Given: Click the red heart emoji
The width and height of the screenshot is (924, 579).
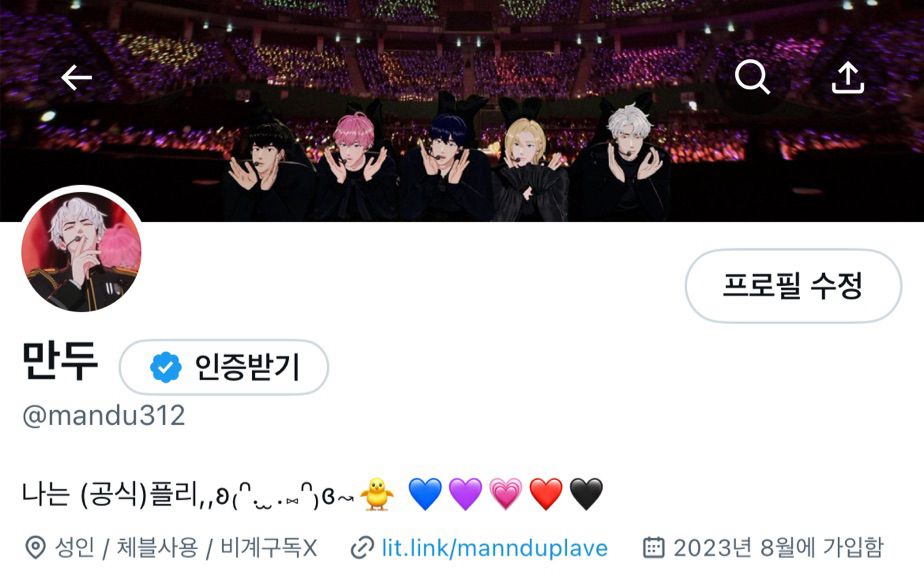Looking at the screenshot, I should pyautogui.click(x=546, y=494).
